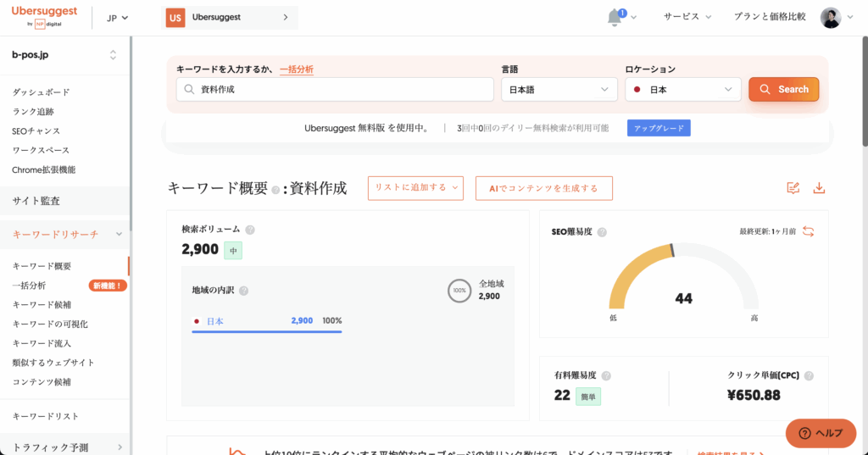The height and width of the screenshot is (455, 868).
Task: Open the ロケーション 日本 dropdown
Action: click(x=682, y=90)
